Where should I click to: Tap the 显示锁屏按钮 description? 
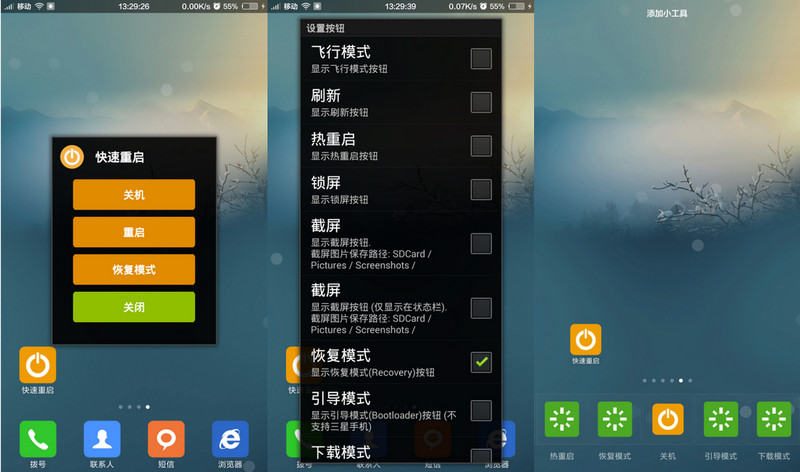[x=339, y=200]
